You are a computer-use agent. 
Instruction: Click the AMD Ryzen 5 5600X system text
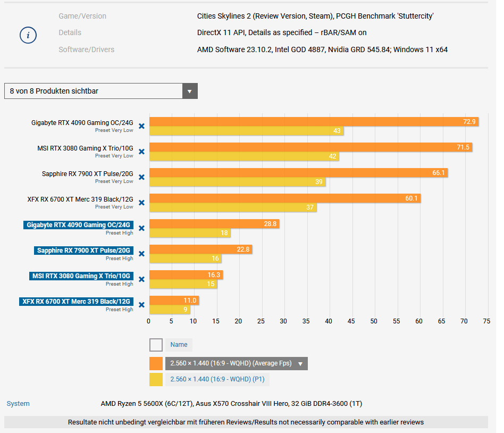click(231, 404)
